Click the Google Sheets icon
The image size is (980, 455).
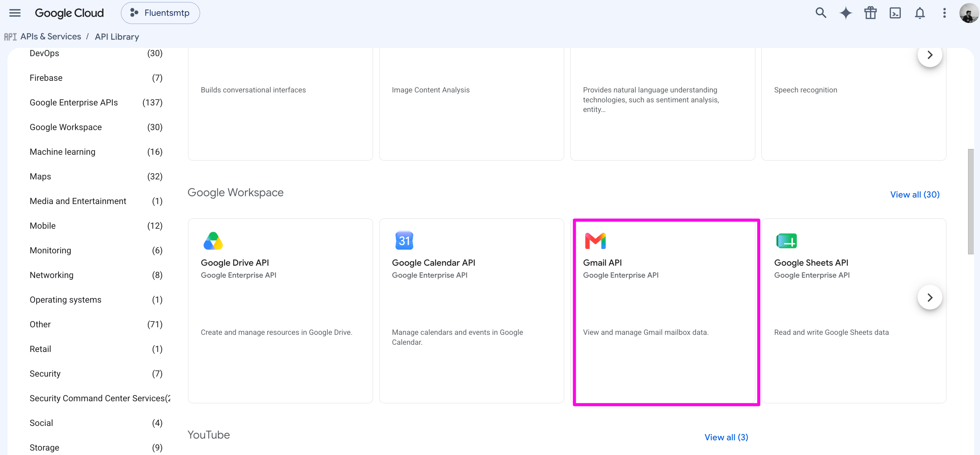pos(786,241)
